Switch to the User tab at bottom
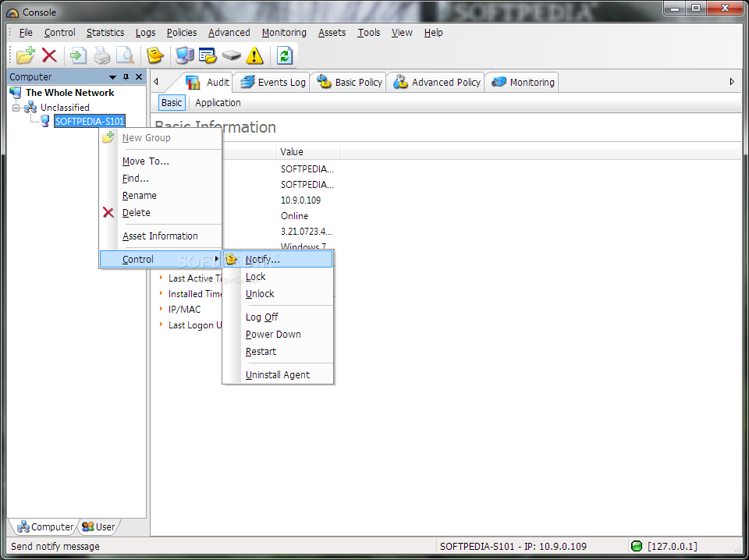Image resolution: width=749 pixels, height=560 pixels. (x=99, y=527)
